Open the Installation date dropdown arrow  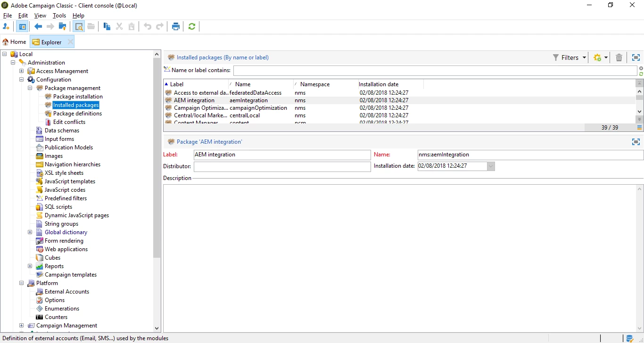tap(491, 166)
